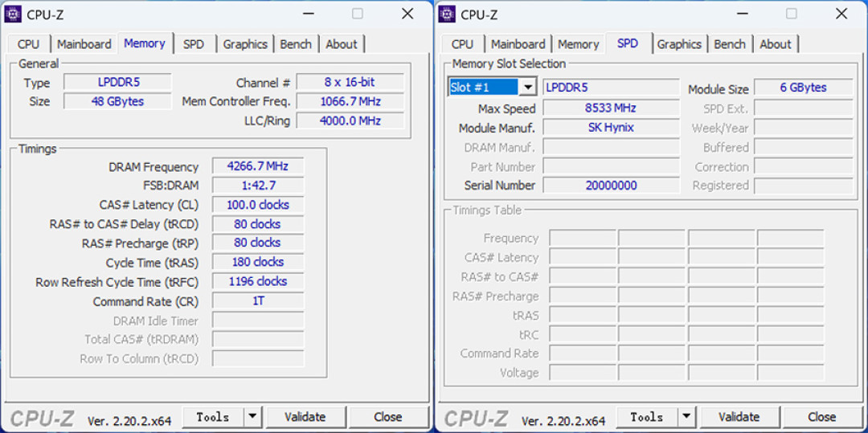Show About tab in right window
The image size is (868, 433).
[x=775, y=44]
